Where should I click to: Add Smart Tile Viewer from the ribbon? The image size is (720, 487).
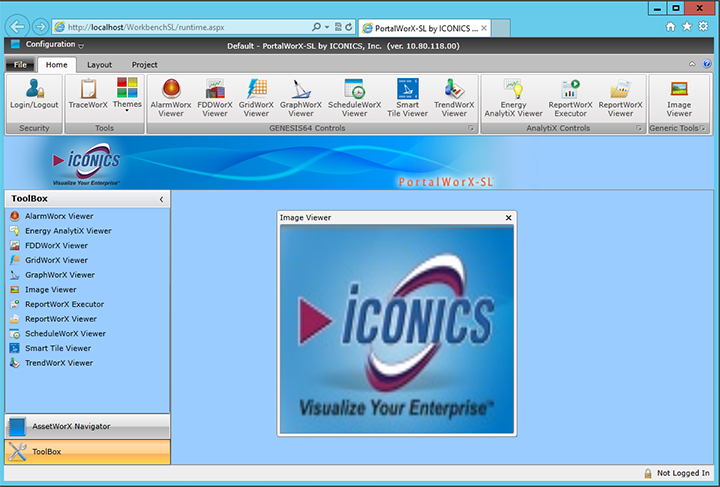407,98
